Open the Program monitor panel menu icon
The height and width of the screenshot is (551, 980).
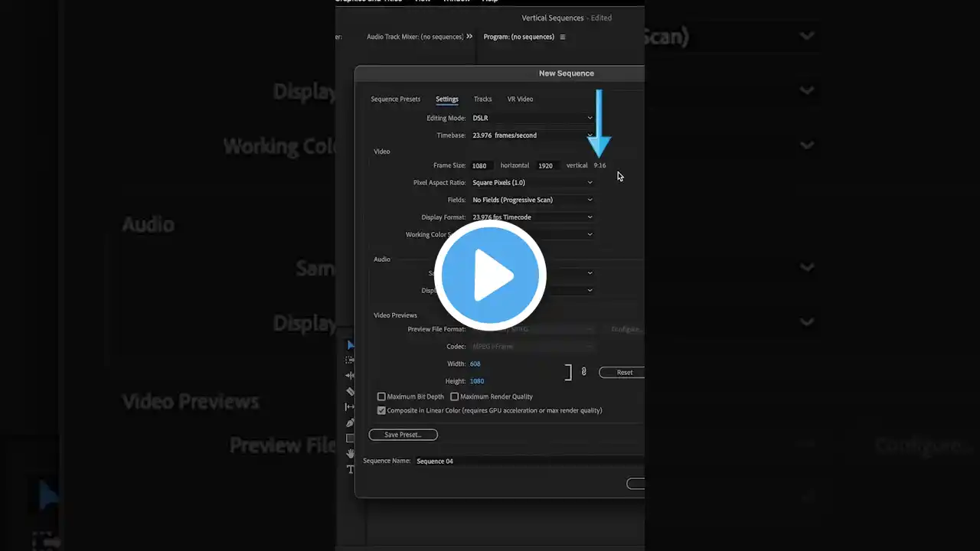563,37
